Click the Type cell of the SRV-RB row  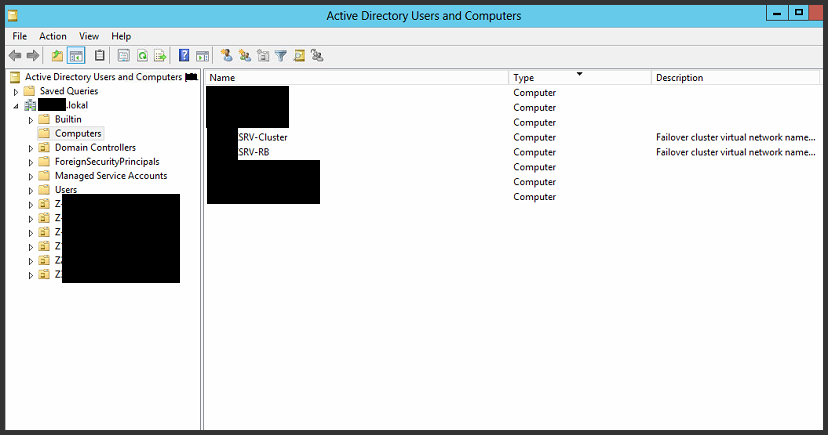[x=534, y=152]
